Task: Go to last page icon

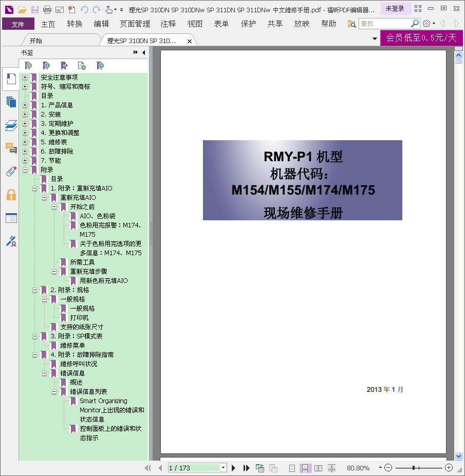Action: (246, 468)
